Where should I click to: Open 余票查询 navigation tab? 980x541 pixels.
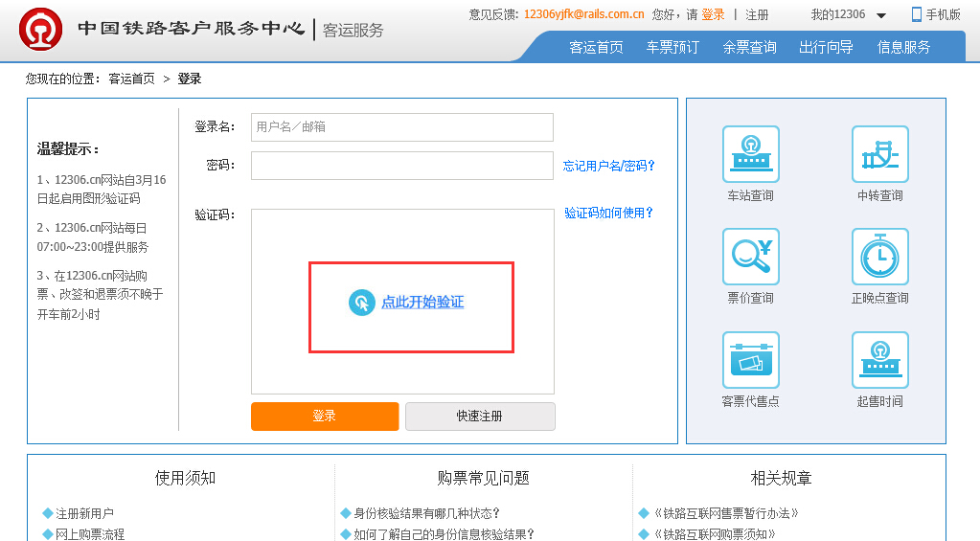(749, 48)
